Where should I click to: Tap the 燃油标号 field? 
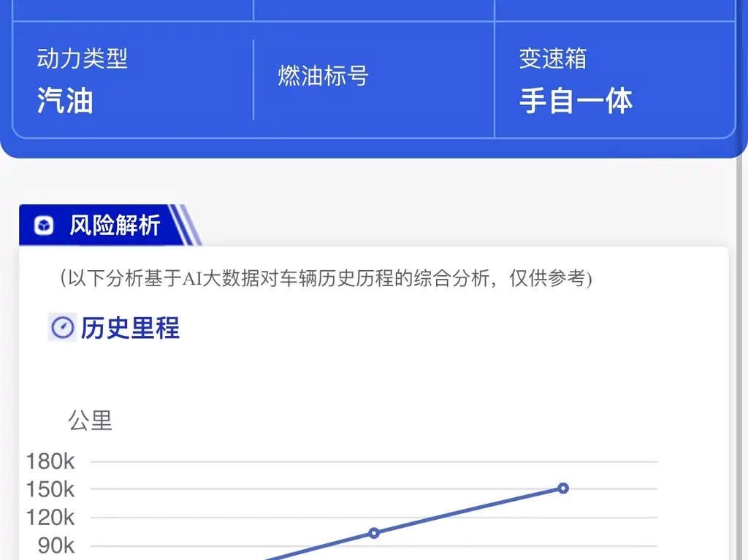[x=323, y=76]
